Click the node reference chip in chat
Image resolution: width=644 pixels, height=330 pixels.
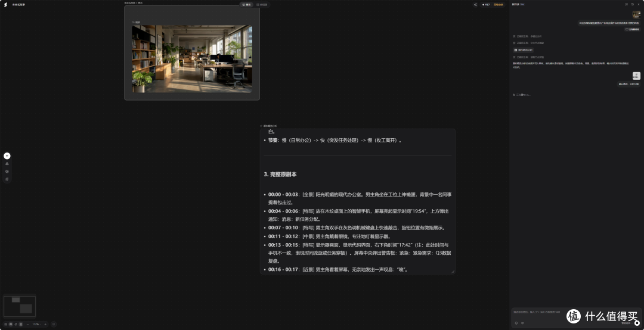pyautogui.click(x=524, y=50)
